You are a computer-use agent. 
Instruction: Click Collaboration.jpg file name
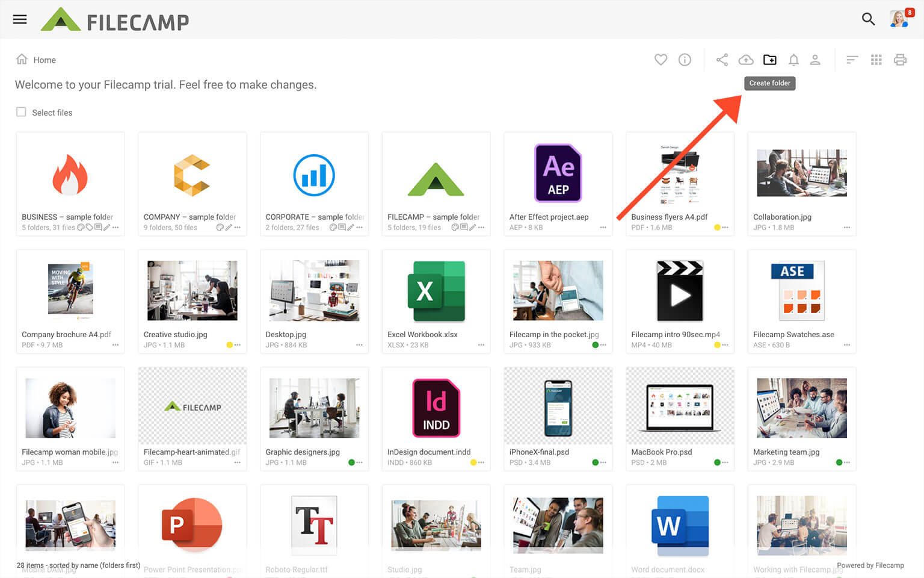(x=782, y=217)
